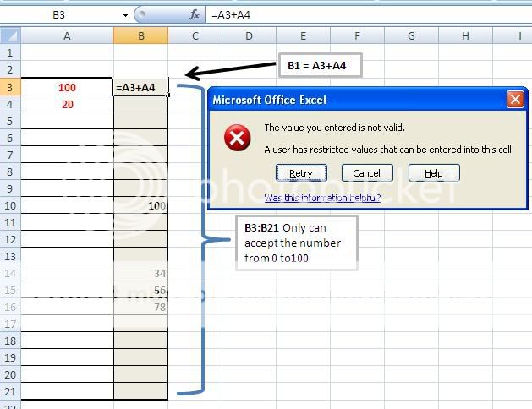The width and height of the screenshot is (532, 409).
Task: Select column H header
Action: pos(465,35)
